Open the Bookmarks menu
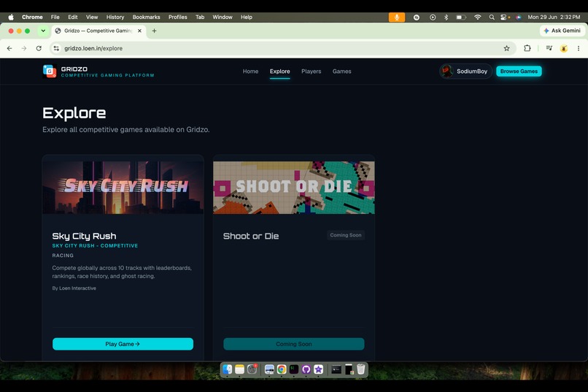Image resolution: width=588 pixels, height=392 pixels. click(x=146, y=18)
